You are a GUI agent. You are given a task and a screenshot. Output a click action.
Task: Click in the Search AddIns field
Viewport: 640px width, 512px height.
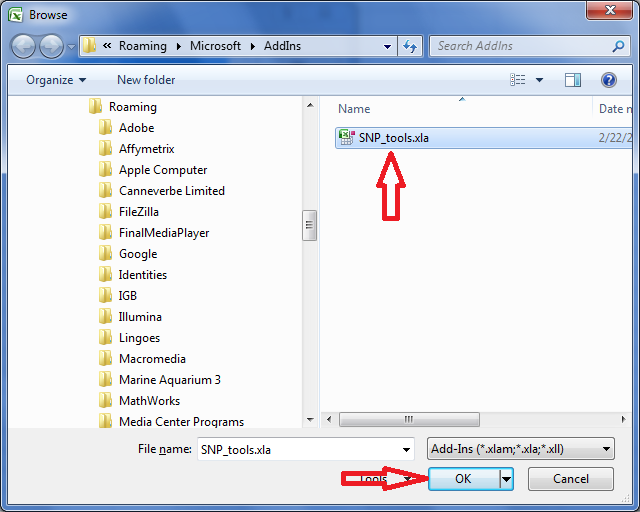522,46
